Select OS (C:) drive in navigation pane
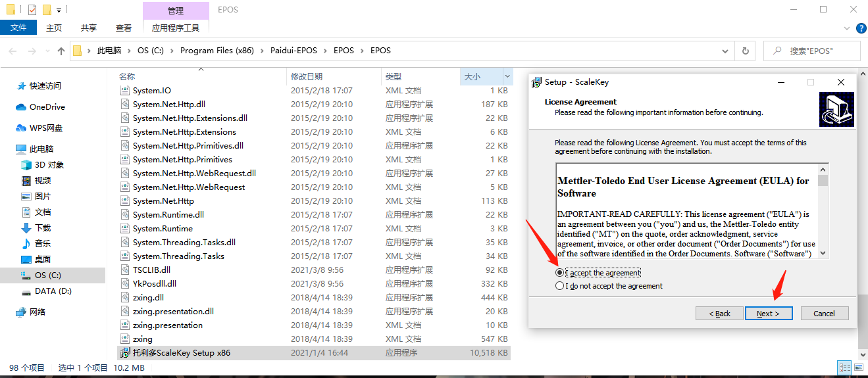The height and width of the screenshot is (378, 868). point(48,275)
